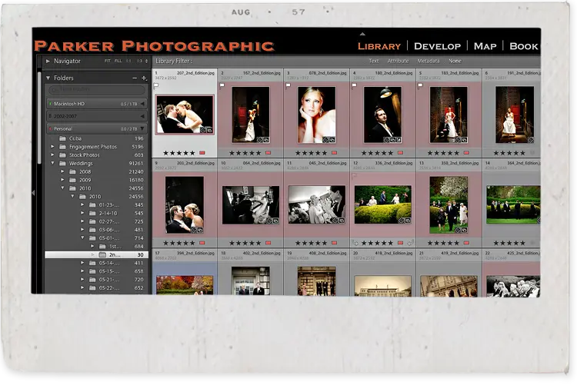Click red color label of 064_2nd_Edition.jpg
This screenshot has width=577, height=392.
[268, 243]
